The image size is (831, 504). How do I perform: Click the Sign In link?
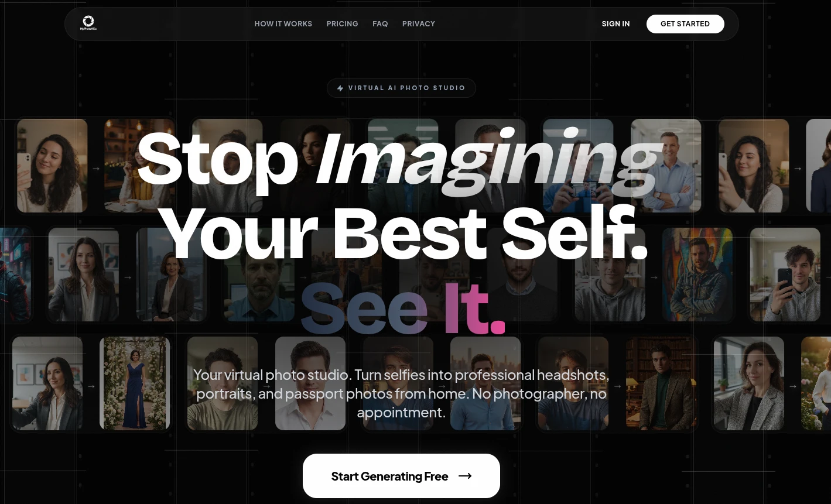(615, 24)
